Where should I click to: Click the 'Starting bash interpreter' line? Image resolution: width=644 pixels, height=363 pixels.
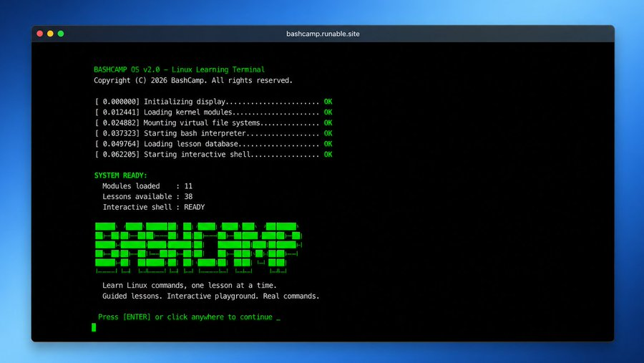(213, 133)
